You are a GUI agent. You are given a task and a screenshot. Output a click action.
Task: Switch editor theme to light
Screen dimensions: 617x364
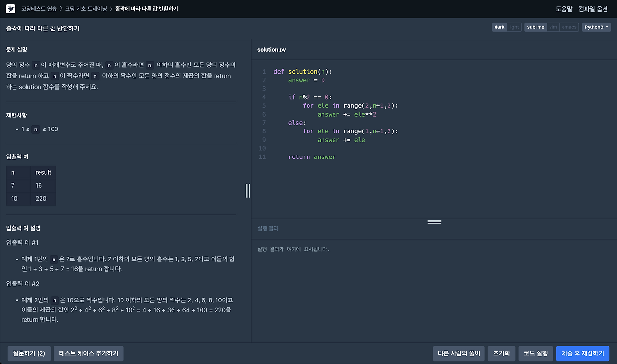coord(514,27)
